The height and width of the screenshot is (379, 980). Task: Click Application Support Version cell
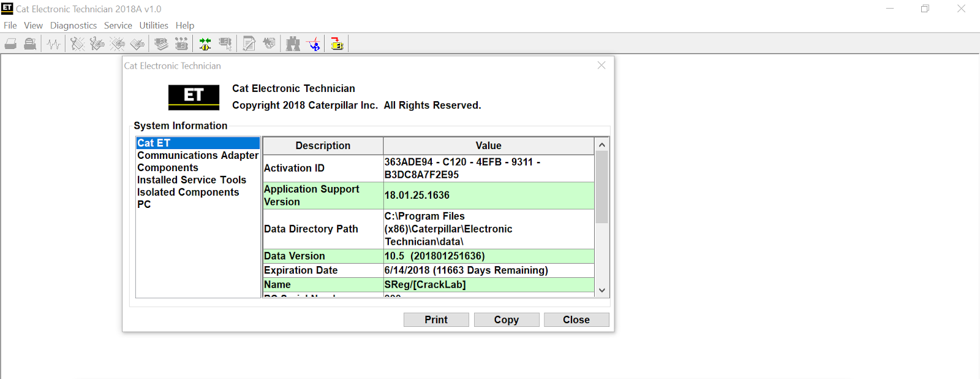tap(323, 196)
